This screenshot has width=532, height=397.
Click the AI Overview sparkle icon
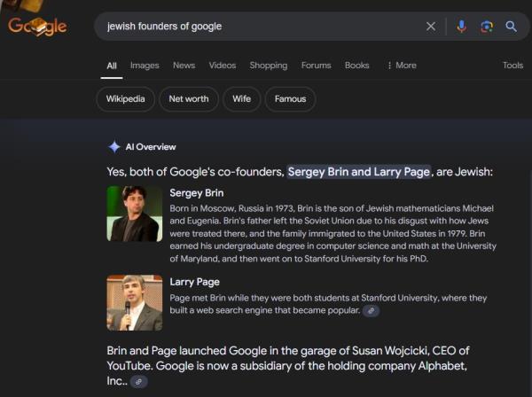pos(114,147)
